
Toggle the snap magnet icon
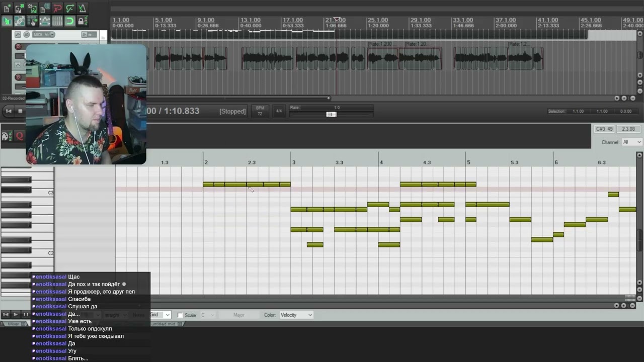click(x=70, y=21)
